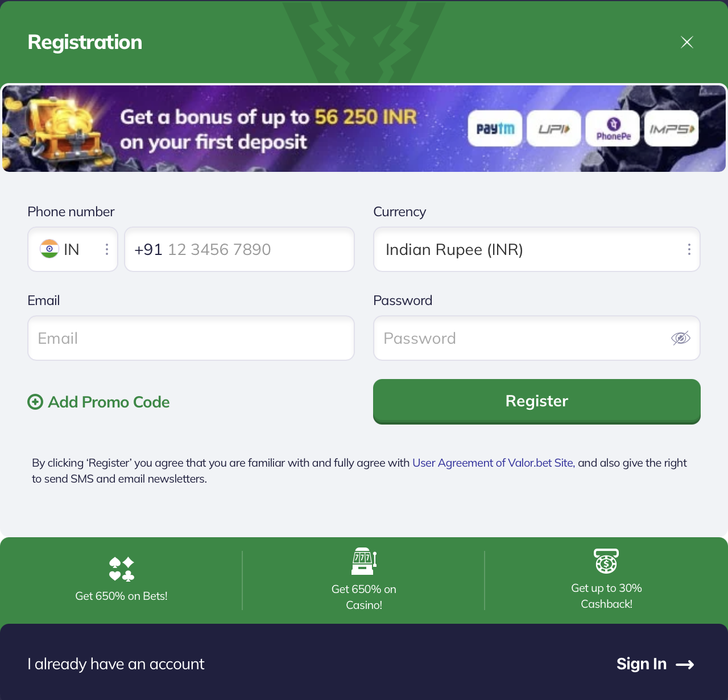The width and height of the screenshot is (728, 700).
Task: Click the PhonePe payment icon
Action: (613, 129)
